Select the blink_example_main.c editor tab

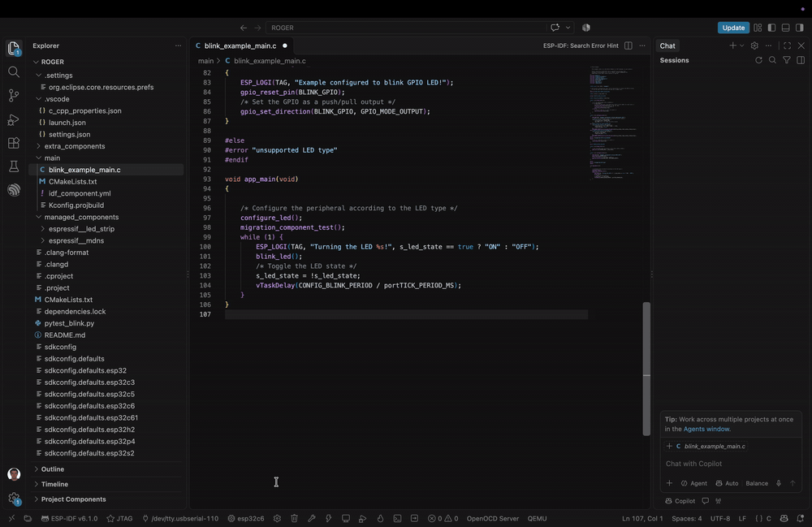pyautogui.click(x=240, y=45)
